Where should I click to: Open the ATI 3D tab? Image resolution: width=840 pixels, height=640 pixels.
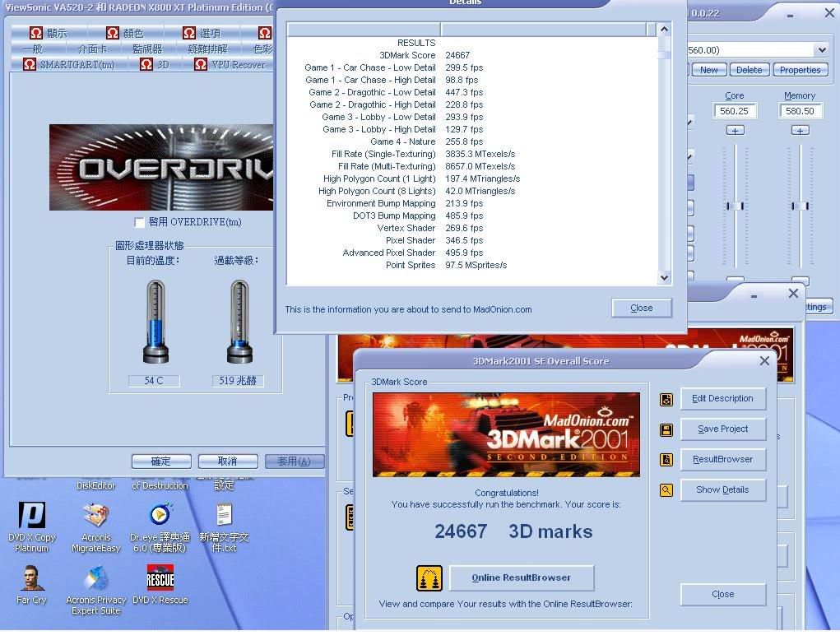click(155, 64)
